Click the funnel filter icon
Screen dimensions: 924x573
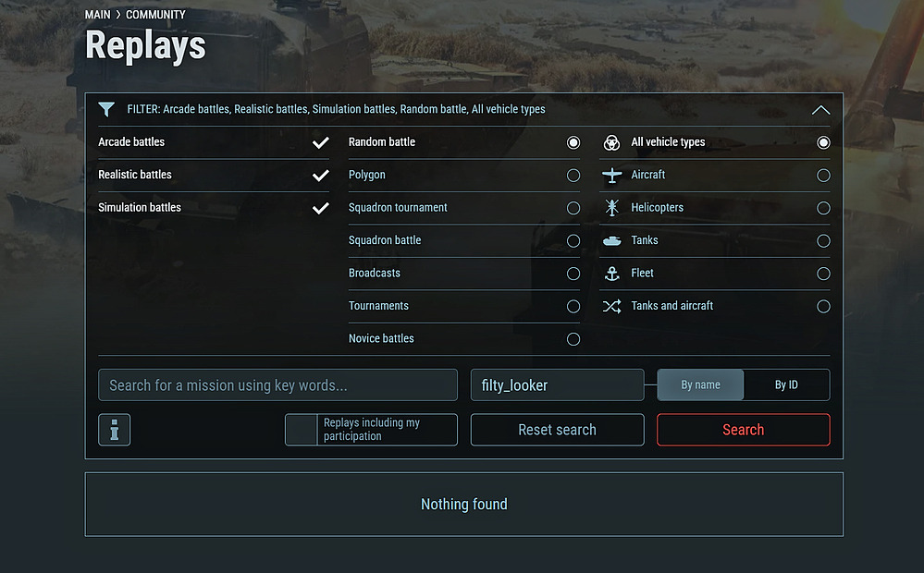pos(106,109)
